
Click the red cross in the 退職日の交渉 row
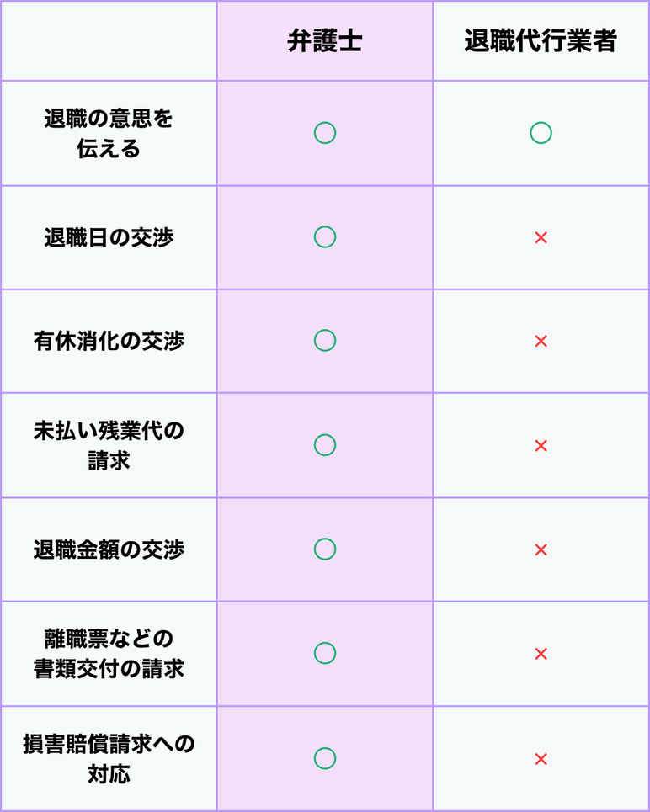[x=541, y=238]
